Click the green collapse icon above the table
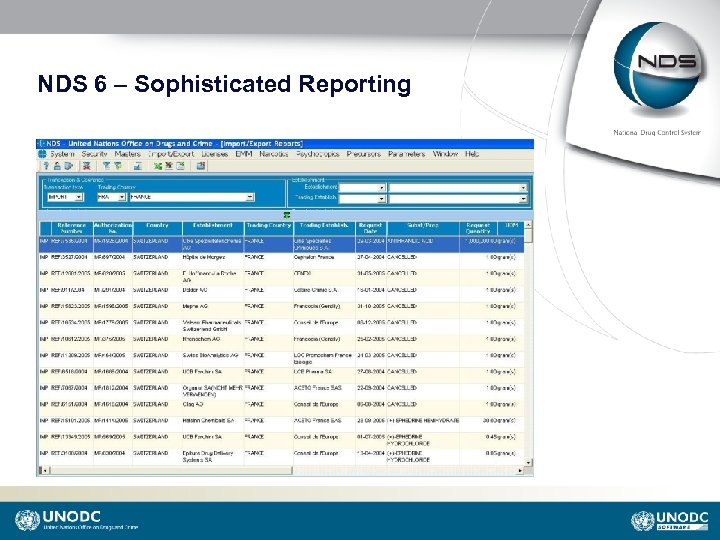 click(287, 215)
